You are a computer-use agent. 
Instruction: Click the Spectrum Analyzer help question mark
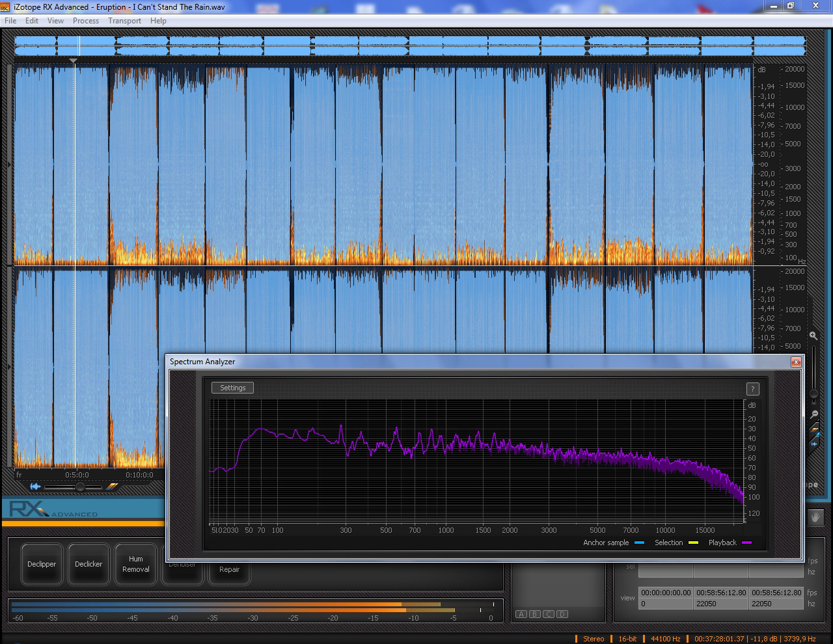(752, 389)
